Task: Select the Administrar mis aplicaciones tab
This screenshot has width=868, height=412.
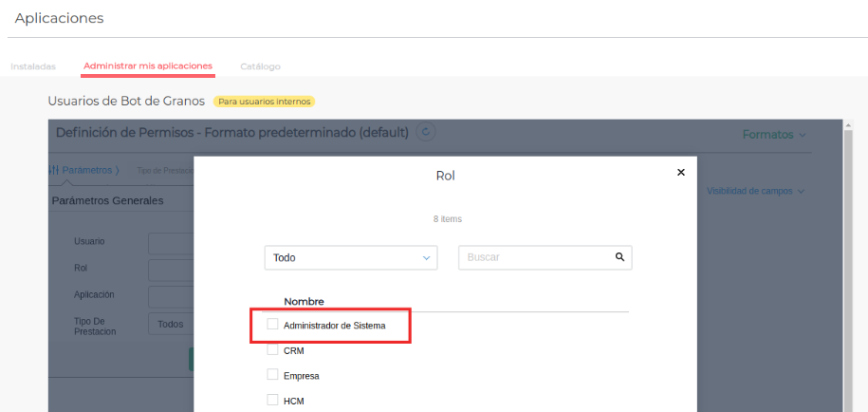Action: [148, 66]
